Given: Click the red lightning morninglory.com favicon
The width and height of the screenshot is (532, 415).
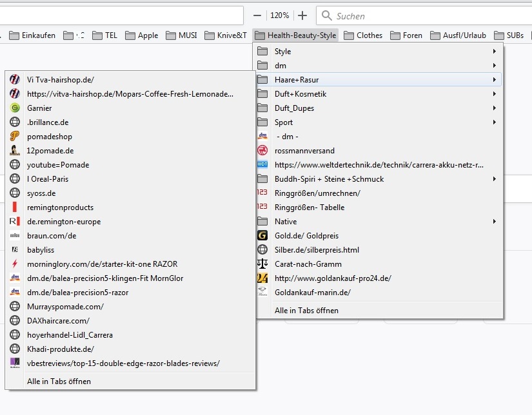Looking at the screenshot, I should pyautogui.click(x=15, y=264).
